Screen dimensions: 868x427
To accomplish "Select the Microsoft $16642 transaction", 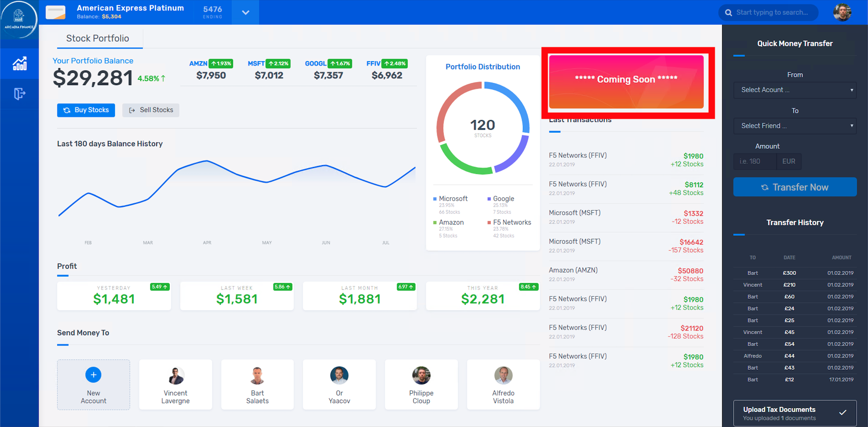I will (626, 246).
